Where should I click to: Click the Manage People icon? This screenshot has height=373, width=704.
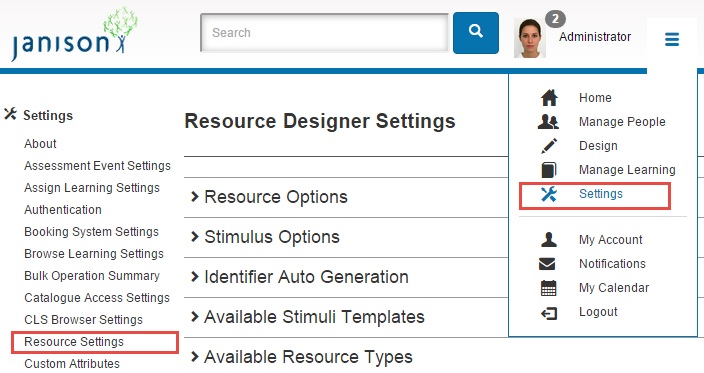pyautogui.click(x=548, y=122)
